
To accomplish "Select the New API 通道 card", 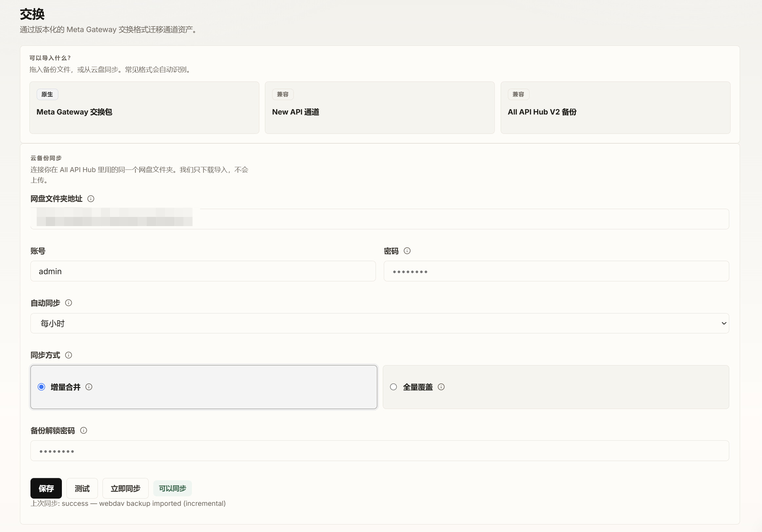I will point(380,108).
